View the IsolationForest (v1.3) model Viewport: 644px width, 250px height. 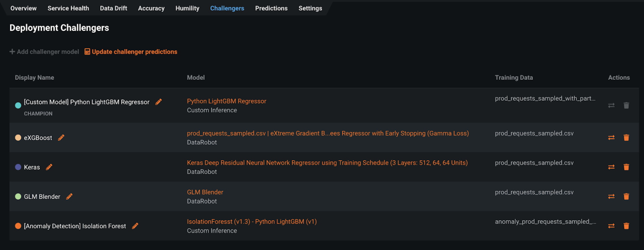pos(252,221)
